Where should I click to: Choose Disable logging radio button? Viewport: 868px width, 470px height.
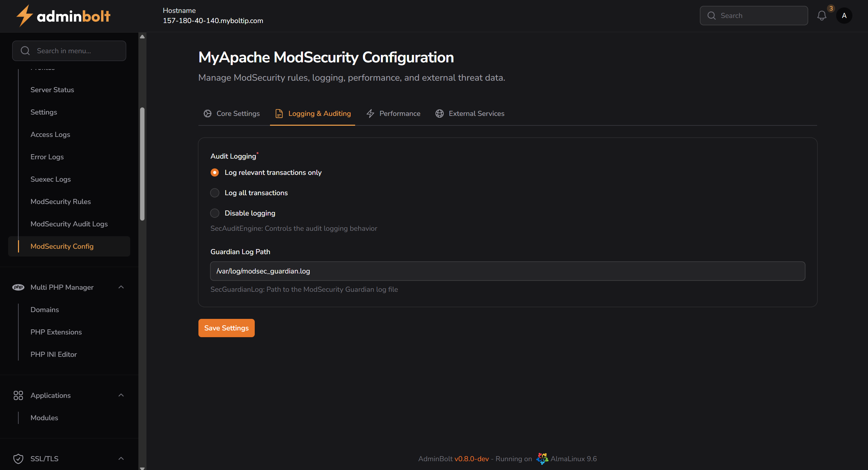tap(215, 213)
